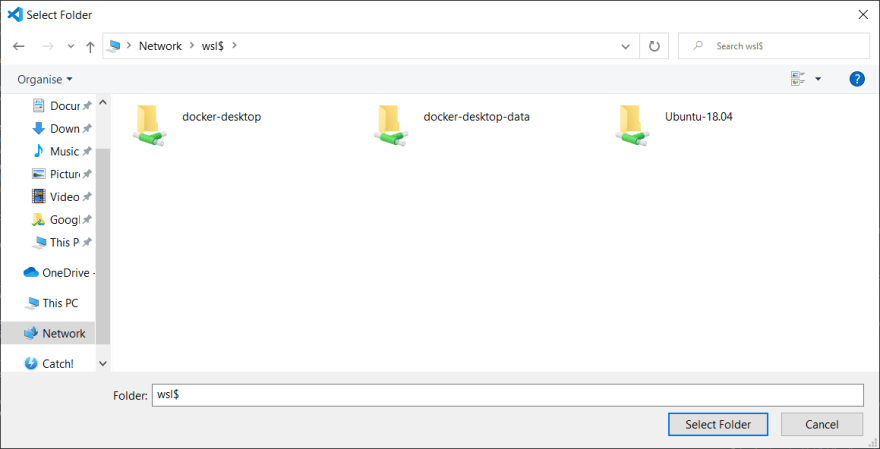Click the Network icon in sidebar
This screenshot has width=880, height=449.
coord(30,333)
